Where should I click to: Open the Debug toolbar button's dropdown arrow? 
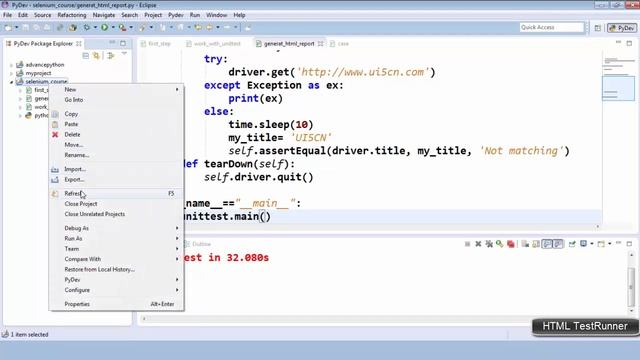(x=95, y=27)
